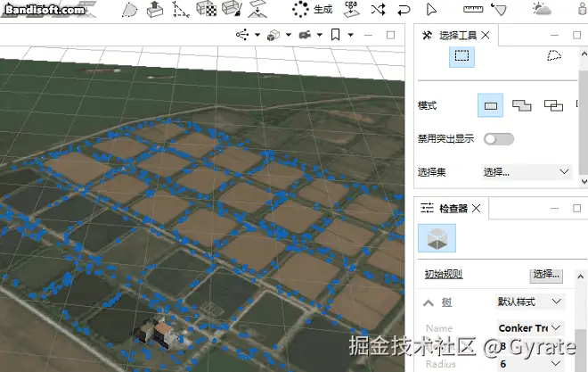Viewport: 588px width, 372px height.
Task: Open the sun and weather lighting settings
Action: [541, 10]
